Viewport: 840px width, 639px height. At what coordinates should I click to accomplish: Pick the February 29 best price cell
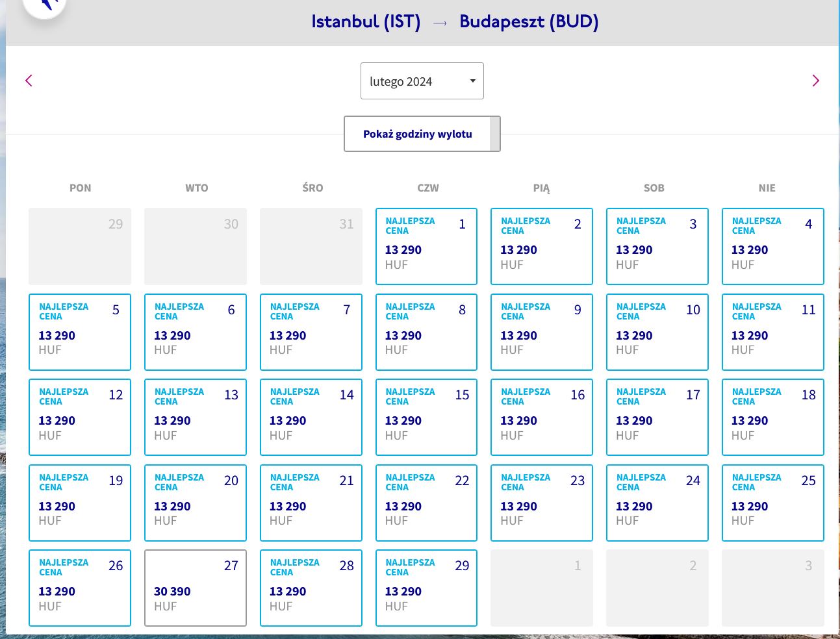click(426, 588)
